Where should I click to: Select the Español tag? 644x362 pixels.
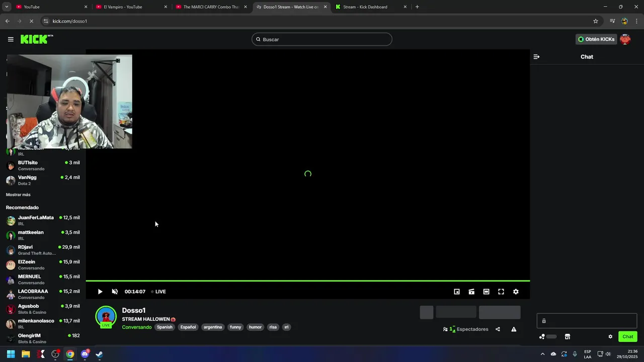pyautogui.click(x=188, y=327)
